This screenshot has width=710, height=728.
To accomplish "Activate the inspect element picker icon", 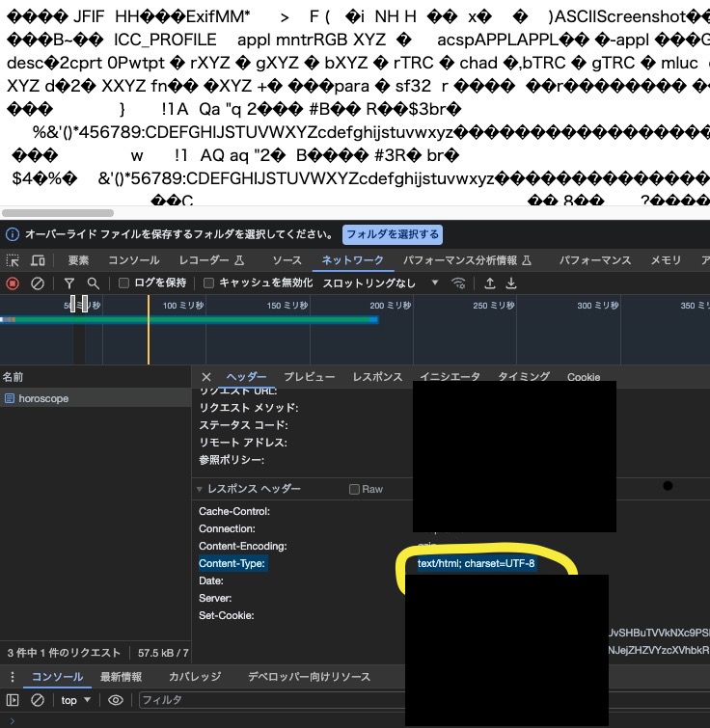I will [13, 260].
